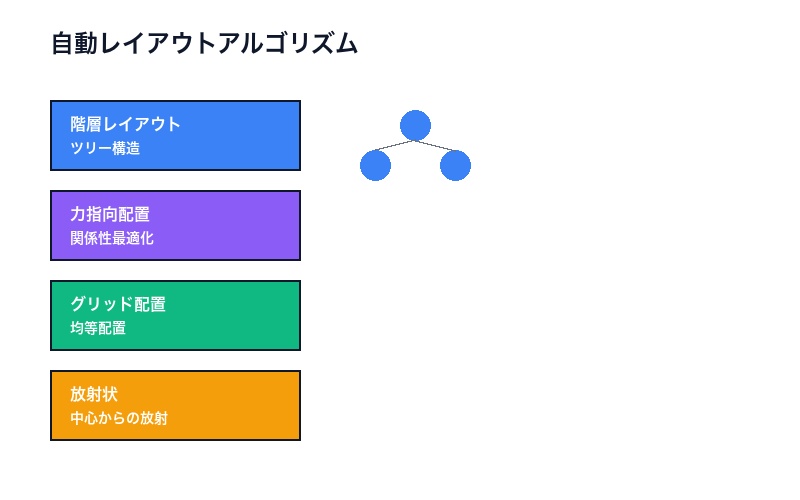Click the bottom-left child node circle
800x500 pixels.
point(375,165)
